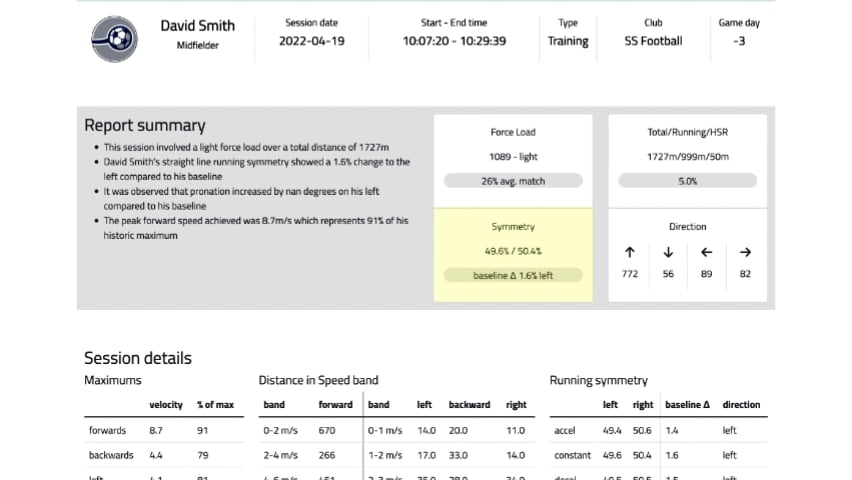This screenshot has height=480, width=852.
Task: Click backward value 33.0
Action: [x=458, y=456]
